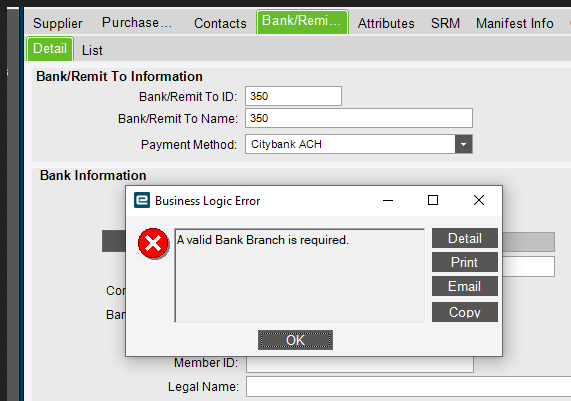Select the Detail sub-tab
This screenshot has width=571, height=401.
point(50,49)
